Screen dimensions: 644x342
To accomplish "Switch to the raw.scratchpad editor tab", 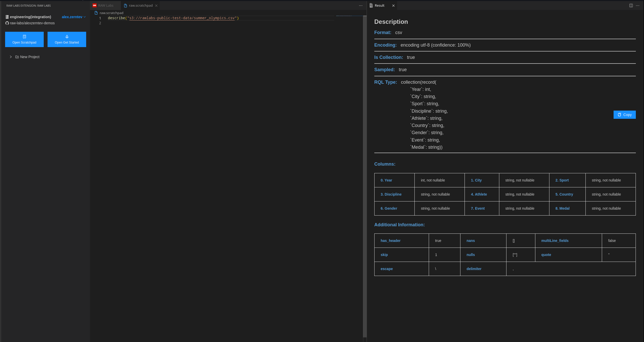I will coord(141,5).
